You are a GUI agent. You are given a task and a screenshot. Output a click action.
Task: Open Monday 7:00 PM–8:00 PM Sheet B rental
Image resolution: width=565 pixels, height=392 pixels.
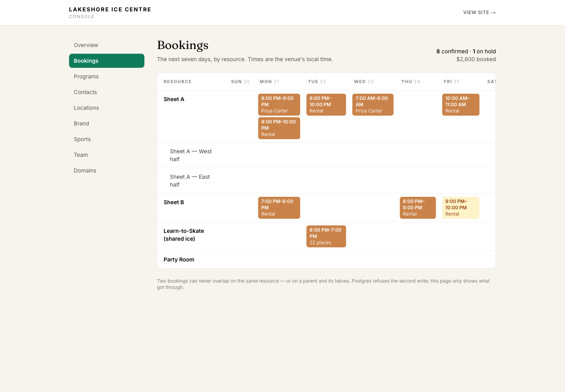(279, 208)
